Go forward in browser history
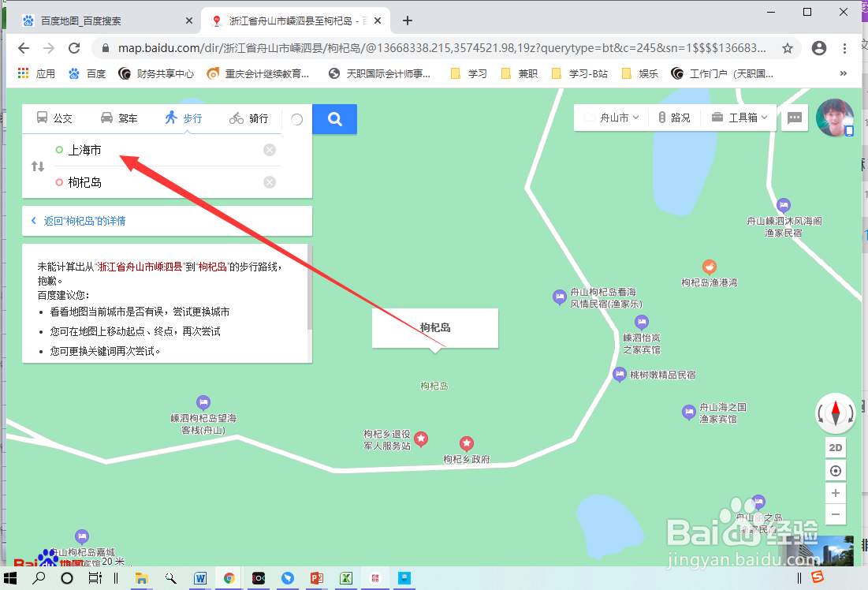Viewport: 868px width, 590px height. coord(49,48)
